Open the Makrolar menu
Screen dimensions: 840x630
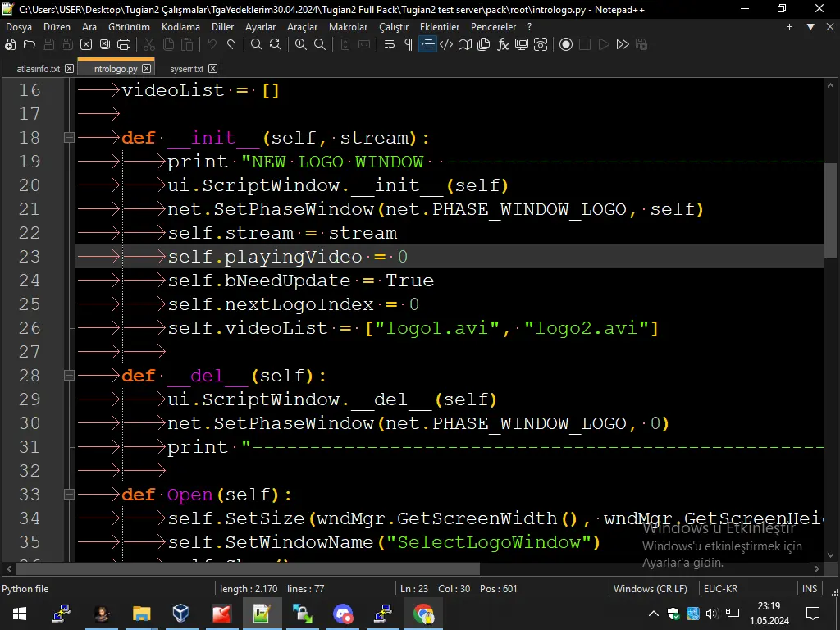[348, 26]
